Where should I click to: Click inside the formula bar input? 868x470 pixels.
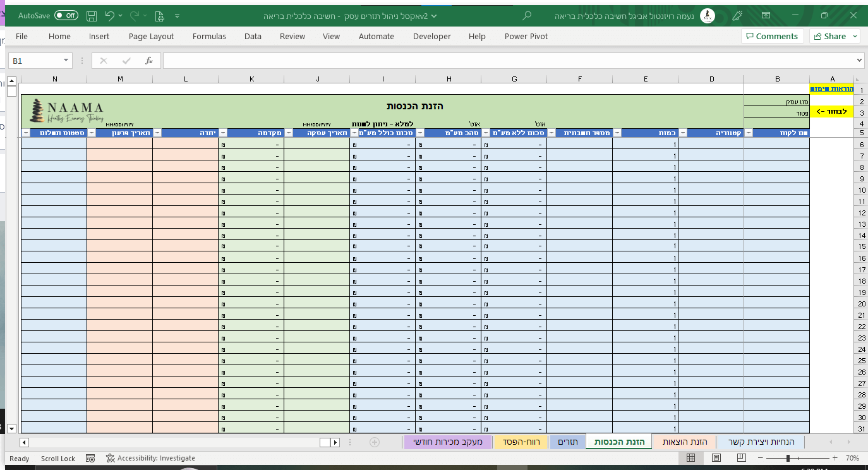505,61
